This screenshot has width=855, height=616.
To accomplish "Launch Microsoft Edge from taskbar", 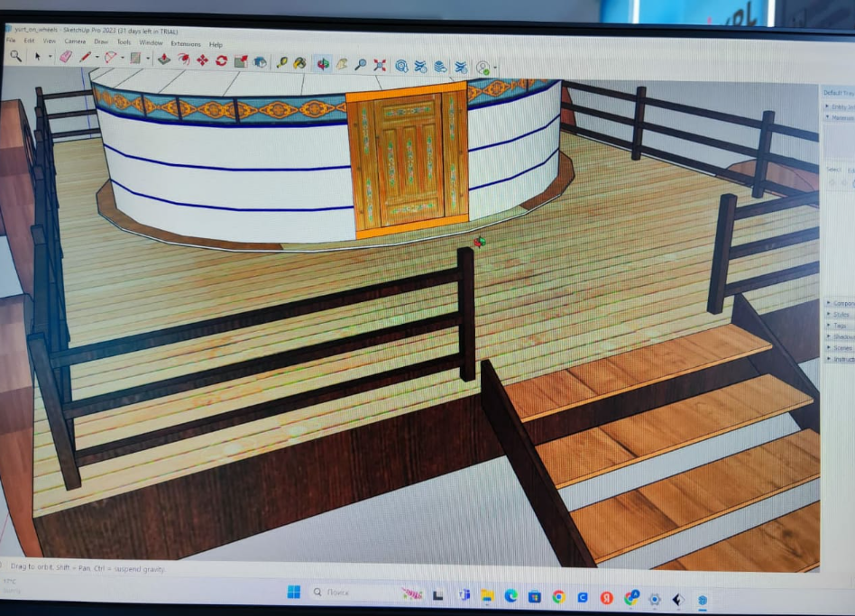I will 511,596.
